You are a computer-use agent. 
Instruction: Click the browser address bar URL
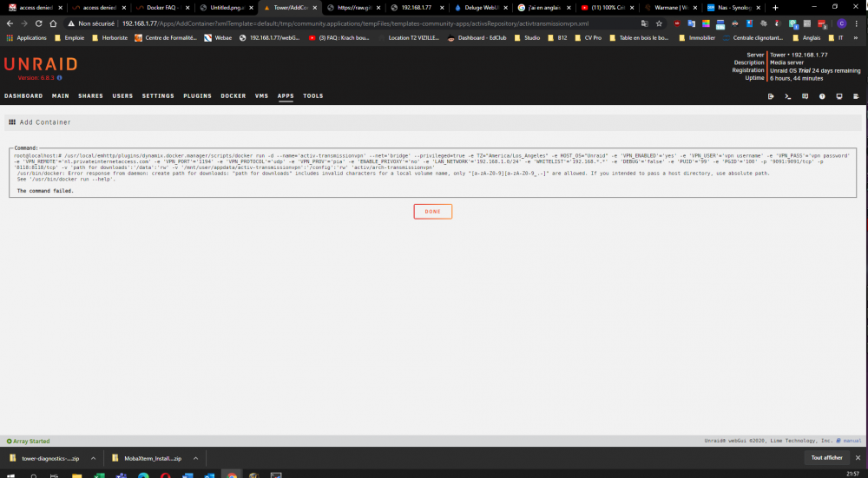(x=355, y=23)
